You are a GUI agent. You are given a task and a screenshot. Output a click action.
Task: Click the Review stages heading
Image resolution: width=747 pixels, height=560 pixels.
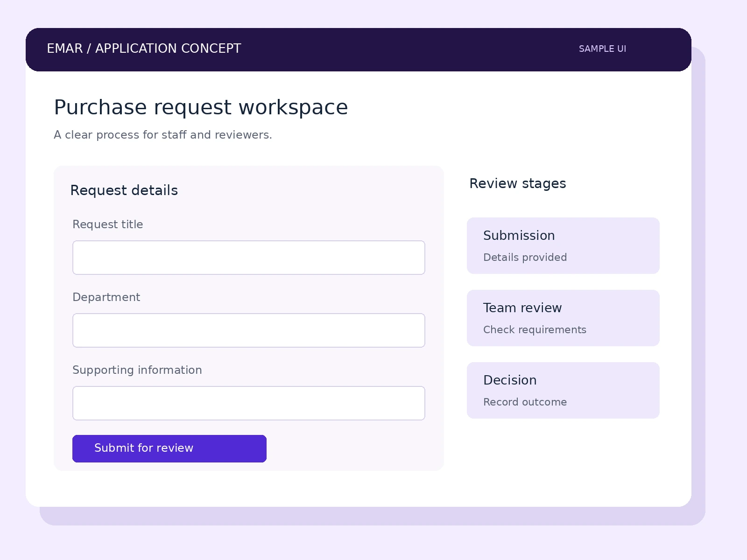pos(517,183)
